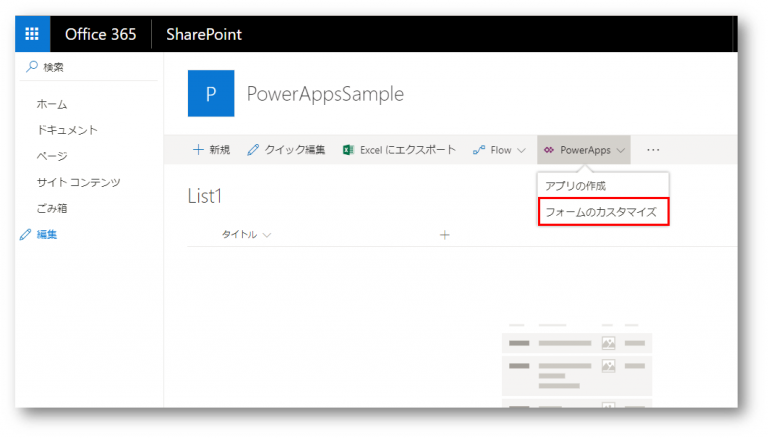Click the search magnifier icon
Image resolution: width=768 pixels, height=438 pixels.
point(32,66)
